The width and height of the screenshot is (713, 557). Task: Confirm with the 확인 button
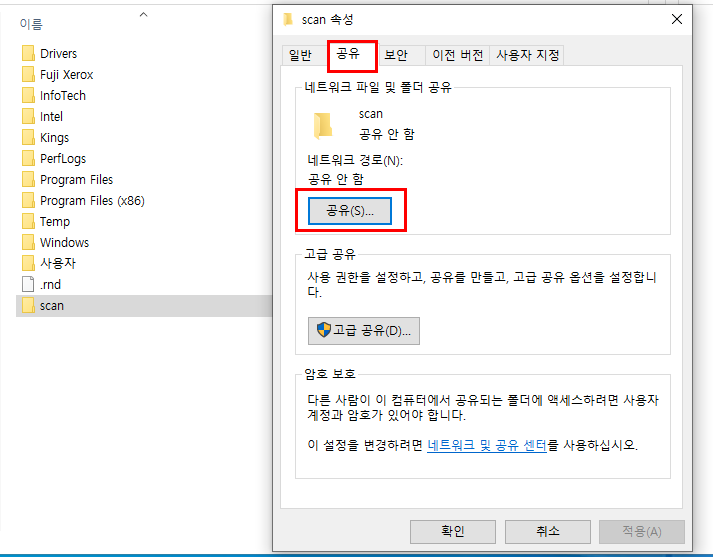pos(452,532)
